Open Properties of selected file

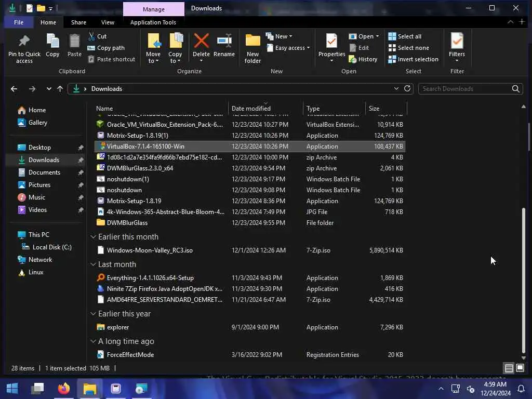[x=331, y=46]
